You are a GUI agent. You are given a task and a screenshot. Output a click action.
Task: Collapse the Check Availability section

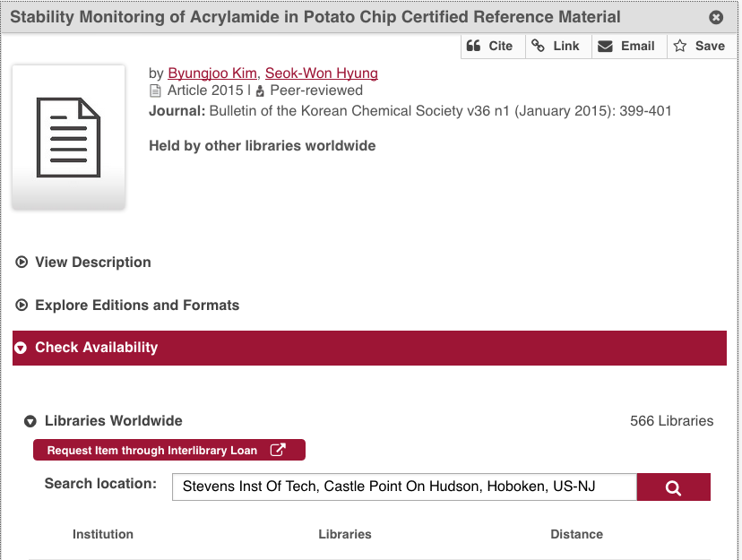(369, 348)
